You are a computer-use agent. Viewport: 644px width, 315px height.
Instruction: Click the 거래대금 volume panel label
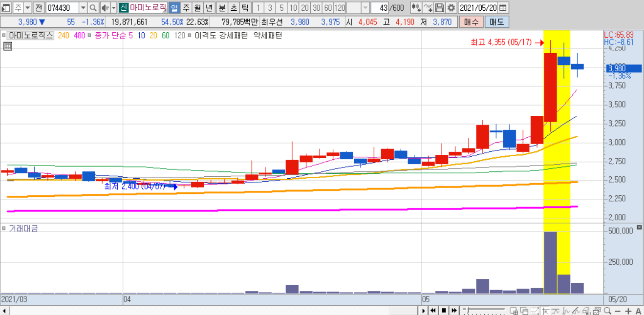(x=23, y=228)
